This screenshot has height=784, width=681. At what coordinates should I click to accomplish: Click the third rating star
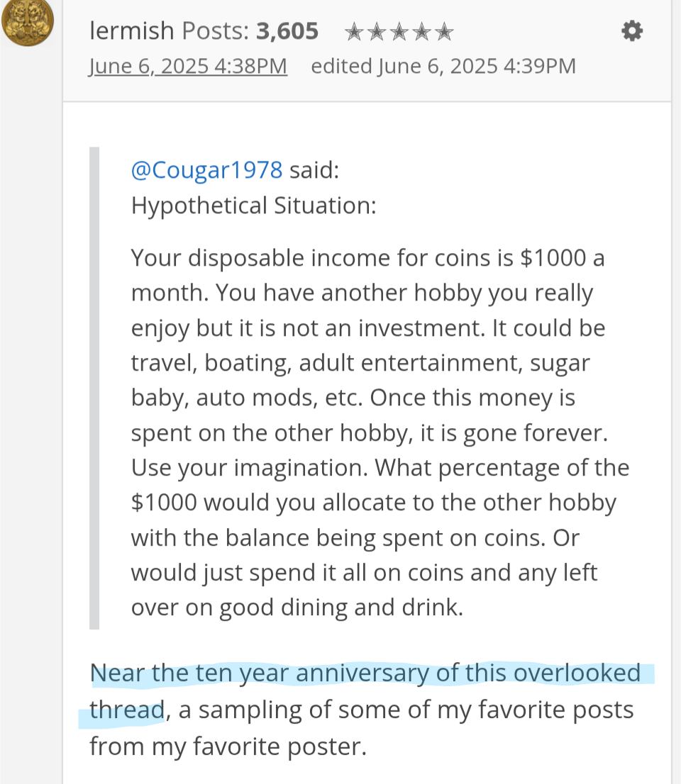399,32
